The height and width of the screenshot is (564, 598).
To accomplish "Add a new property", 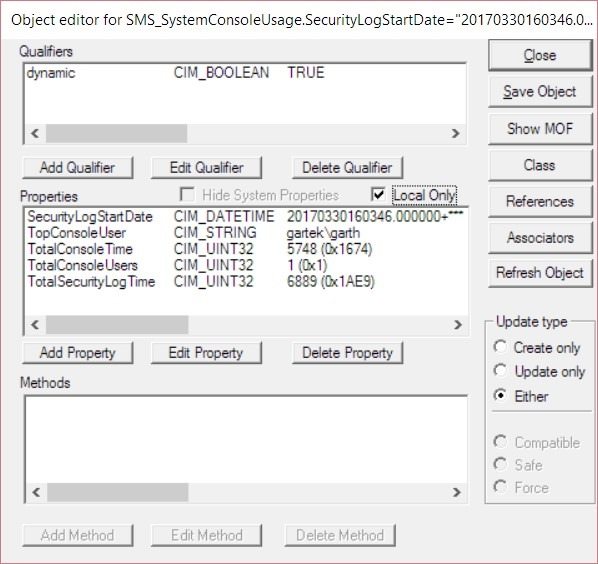I will click(x=78, y=353).
